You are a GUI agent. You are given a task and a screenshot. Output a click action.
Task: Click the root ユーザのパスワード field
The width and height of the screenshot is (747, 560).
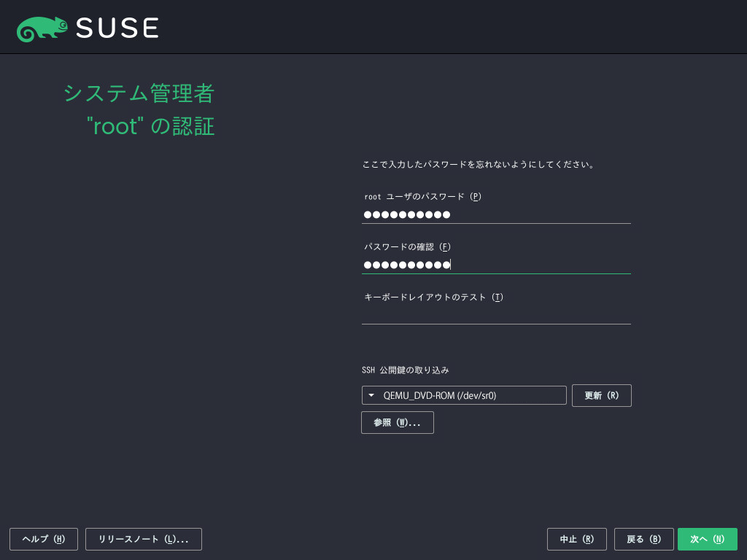coord(496,215)
